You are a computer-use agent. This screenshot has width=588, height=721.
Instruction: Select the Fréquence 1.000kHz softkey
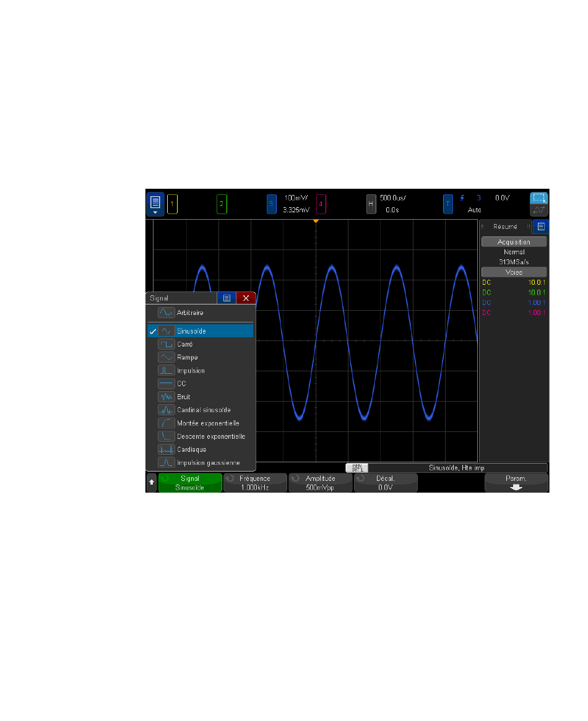pyautogui.click(x=255, y=483)
